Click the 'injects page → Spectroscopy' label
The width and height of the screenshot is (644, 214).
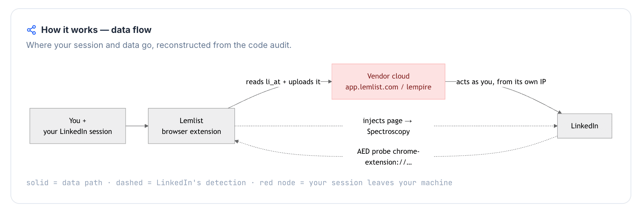(388, 126)
